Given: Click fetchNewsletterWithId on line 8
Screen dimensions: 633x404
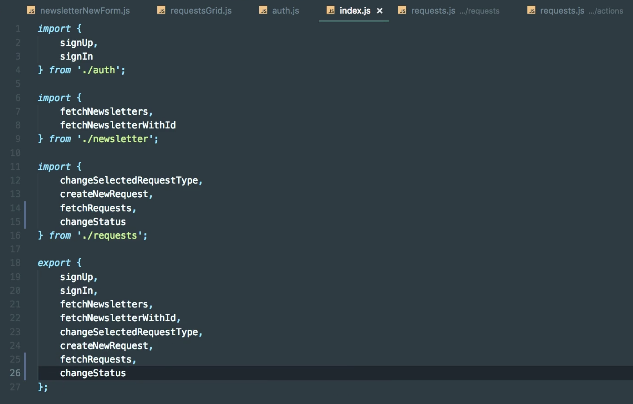Looking at the screenshot, I should click(x=118, y=125).
